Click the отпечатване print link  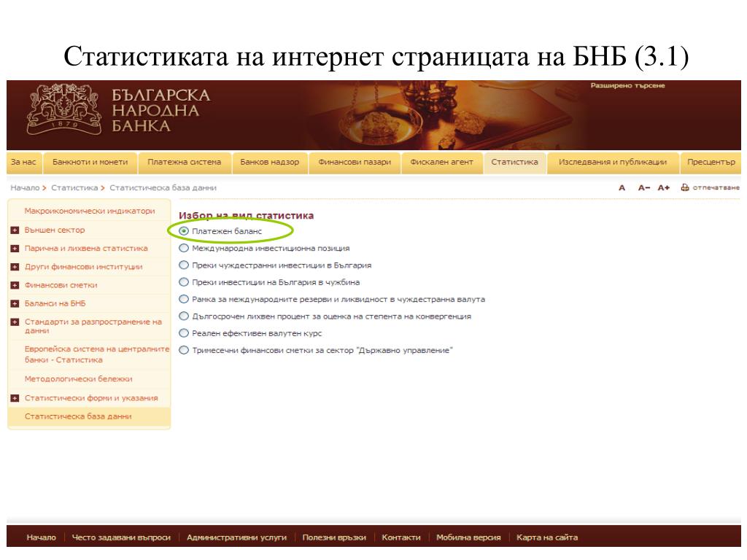[716, 187]
